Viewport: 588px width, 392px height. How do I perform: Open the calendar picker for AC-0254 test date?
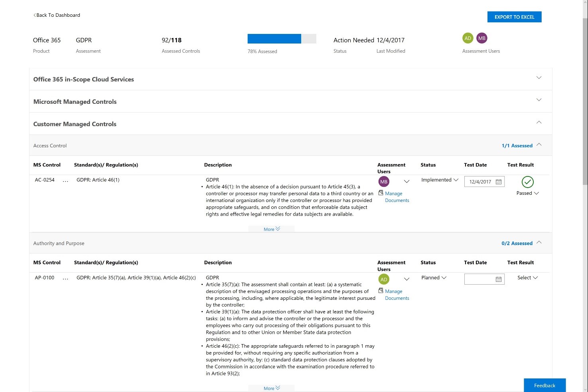(x=499, y=182)
